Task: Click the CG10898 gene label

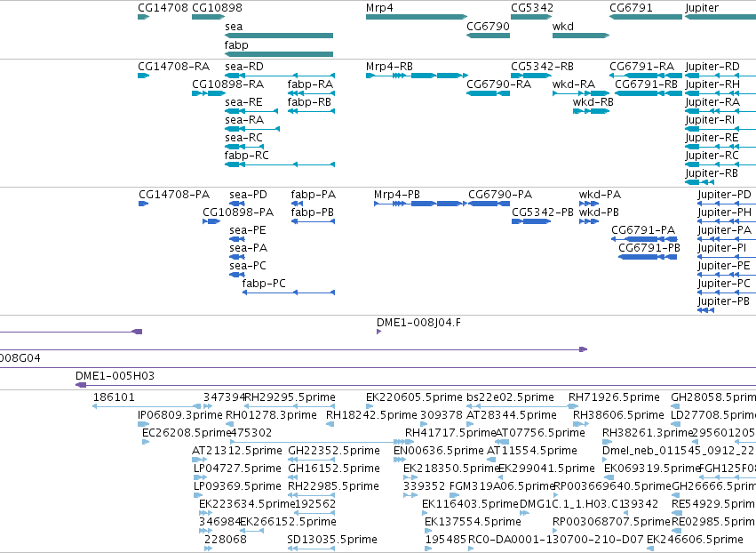Action: 217,8
